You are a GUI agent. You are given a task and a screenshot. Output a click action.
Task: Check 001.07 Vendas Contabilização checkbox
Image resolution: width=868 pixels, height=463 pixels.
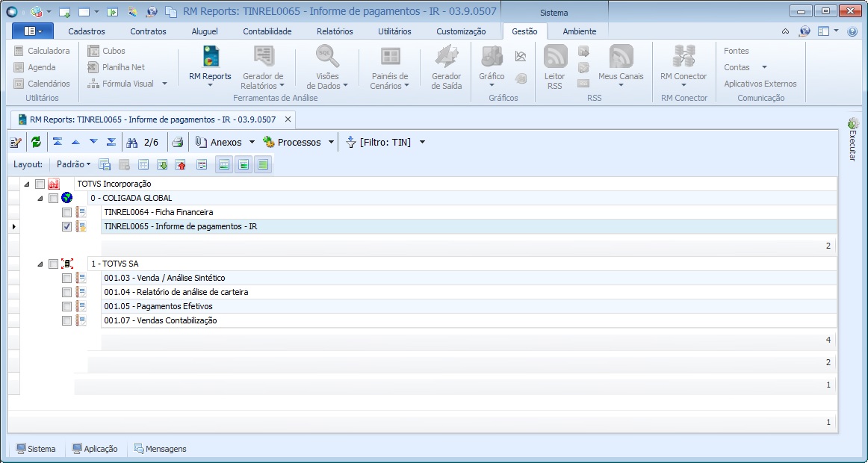tap(67, 321)
